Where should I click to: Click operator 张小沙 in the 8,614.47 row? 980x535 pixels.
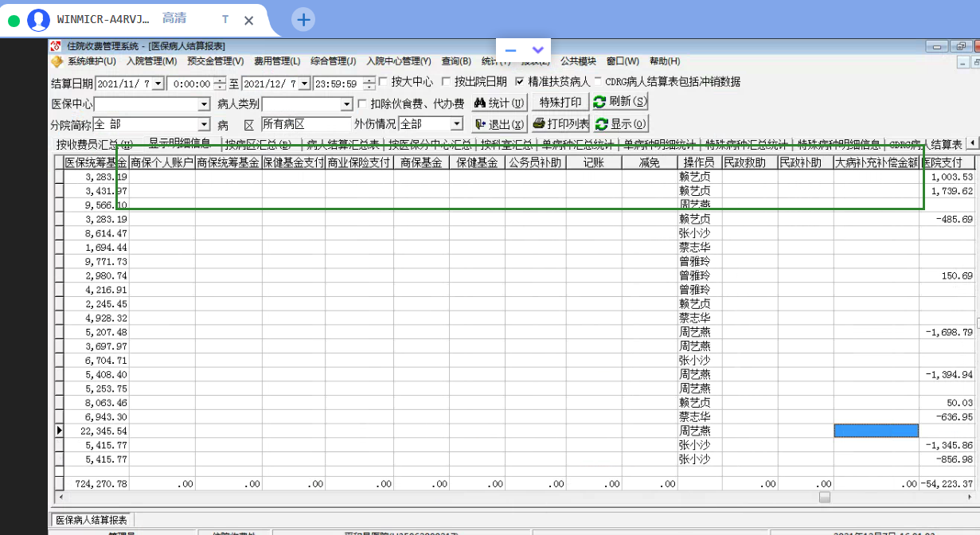click(694, 233)
